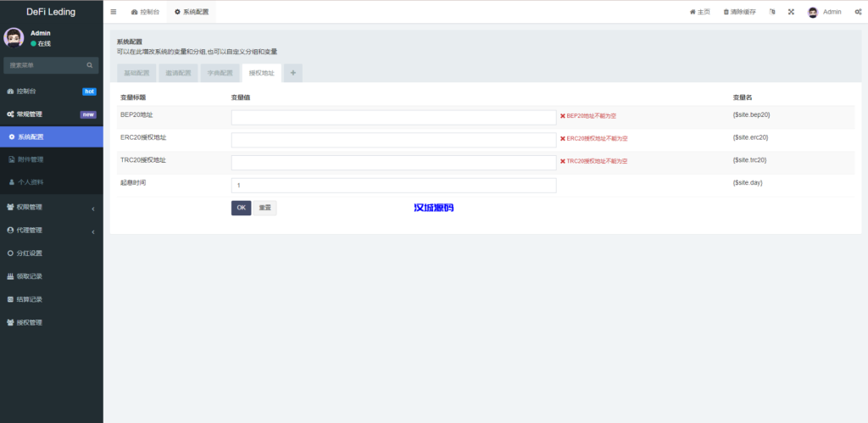The image size is (868, 423).
Task: Collapse the 常规管理 sidebar section
Action: point(51,114)
